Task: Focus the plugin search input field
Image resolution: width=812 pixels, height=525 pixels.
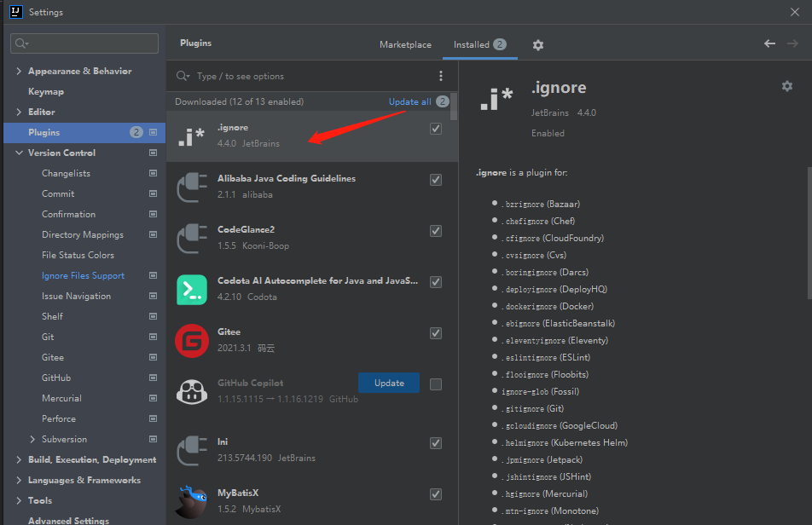Action: click(x=310, y=76)
